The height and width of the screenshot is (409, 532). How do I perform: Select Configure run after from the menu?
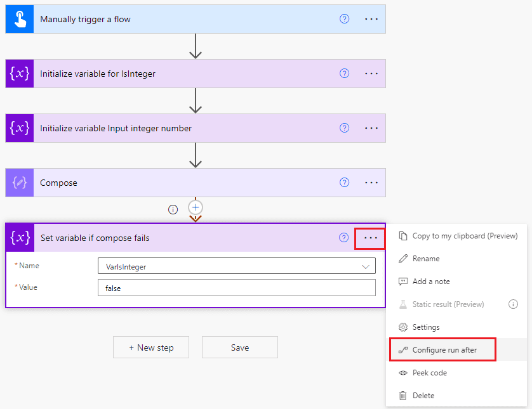[x=442, y=349]
